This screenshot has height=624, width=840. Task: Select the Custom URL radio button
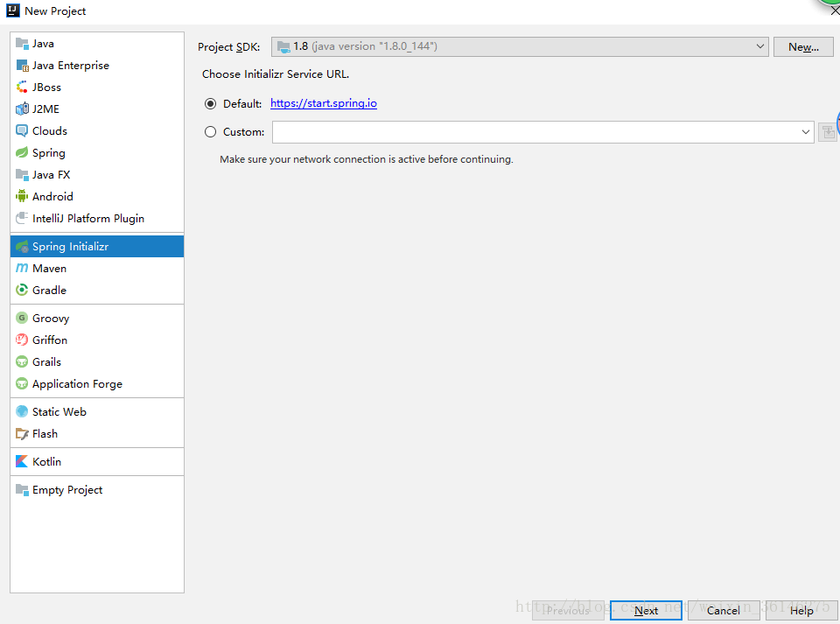pos(211,132)
